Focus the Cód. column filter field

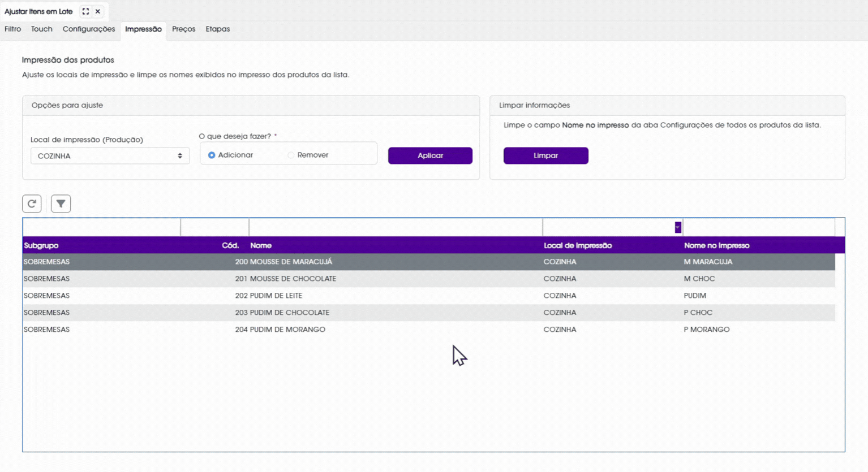point(215,227)
